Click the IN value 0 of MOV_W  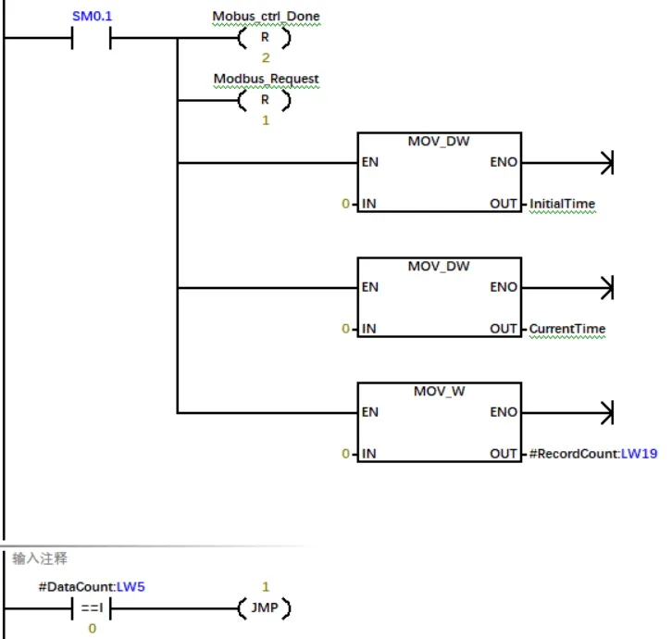(x=345, y=454)
